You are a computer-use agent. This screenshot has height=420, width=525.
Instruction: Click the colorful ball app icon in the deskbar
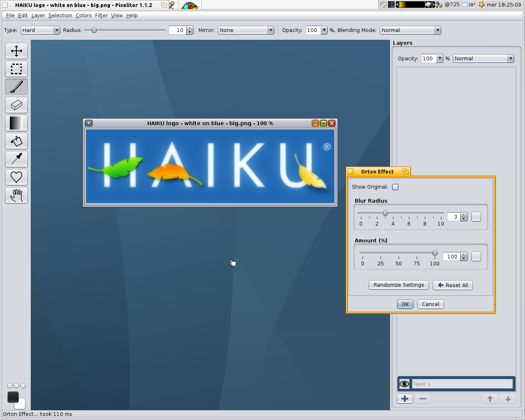click(x=189, y=5)
